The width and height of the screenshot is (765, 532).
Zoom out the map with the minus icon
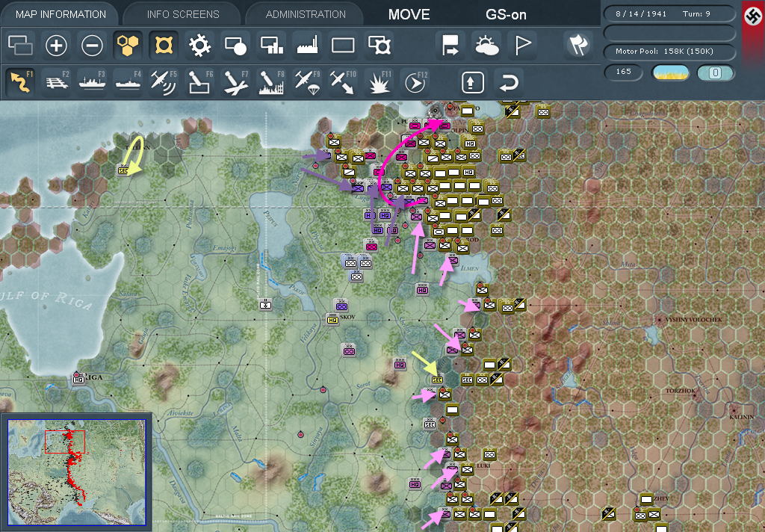click(x=92, y=46)
